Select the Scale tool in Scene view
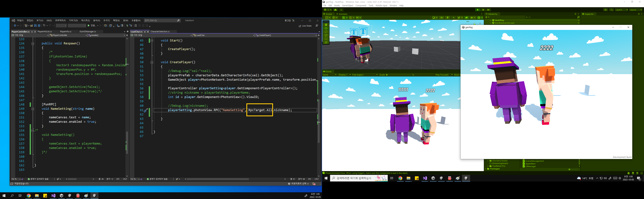 326,35
